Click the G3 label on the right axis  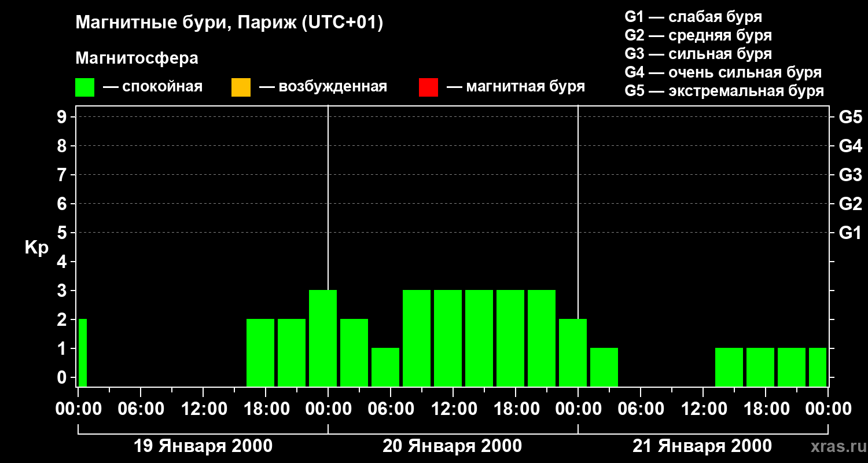coord(850,175)
